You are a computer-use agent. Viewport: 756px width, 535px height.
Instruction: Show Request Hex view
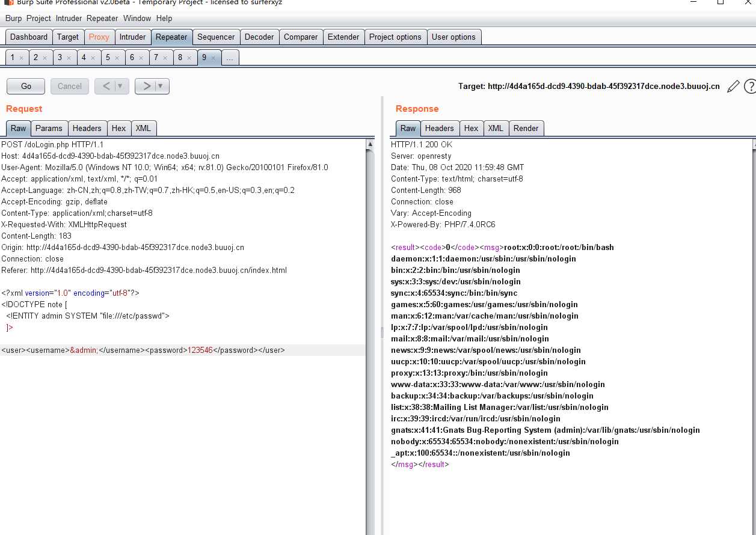[x=119, y=128]
